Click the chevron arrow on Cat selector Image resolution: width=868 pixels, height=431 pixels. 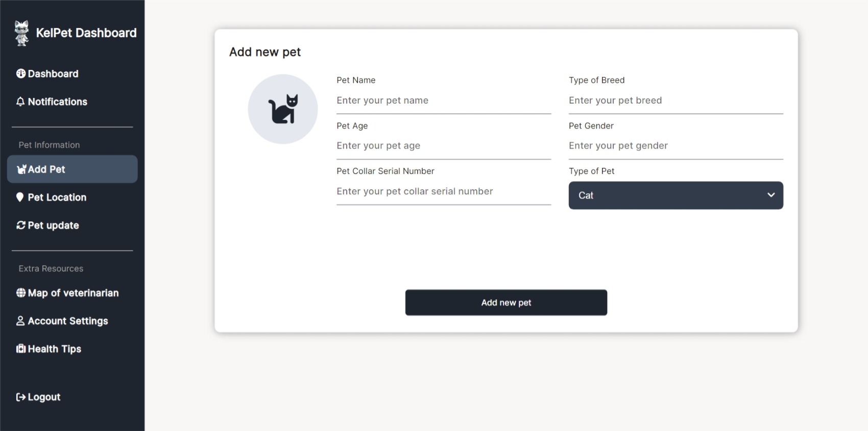tap(771, 195)
